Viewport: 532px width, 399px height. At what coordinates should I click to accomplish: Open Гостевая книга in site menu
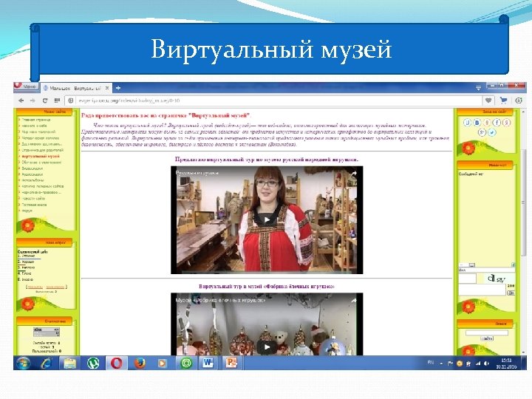tap(34, 205)
